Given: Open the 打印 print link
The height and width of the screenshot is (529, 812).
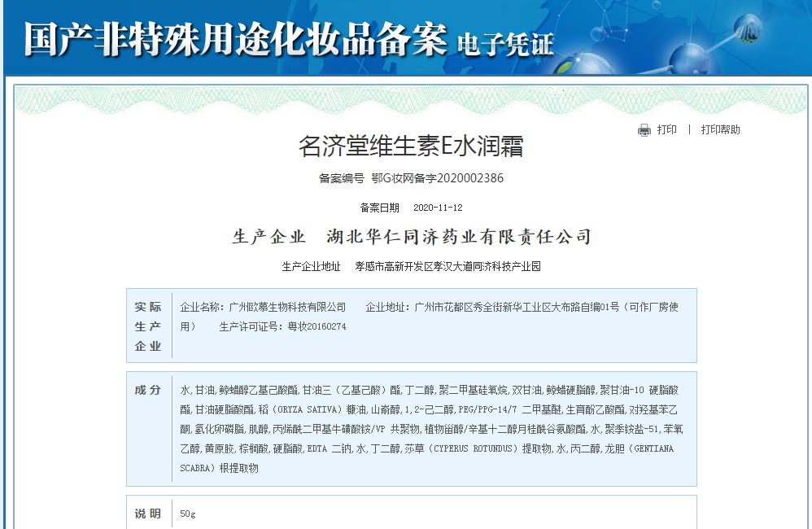Looking at the screenshot, I should (x=667, y=129).
